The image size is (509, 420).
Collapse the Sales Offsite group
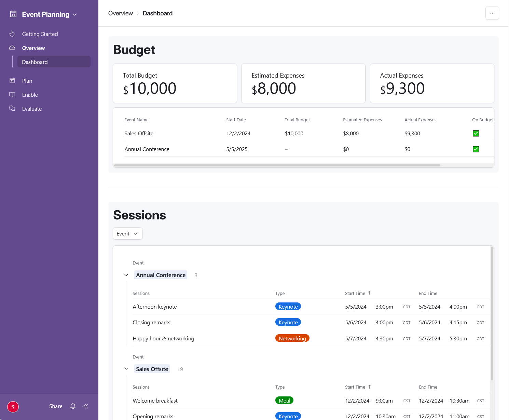click(126, 369)
